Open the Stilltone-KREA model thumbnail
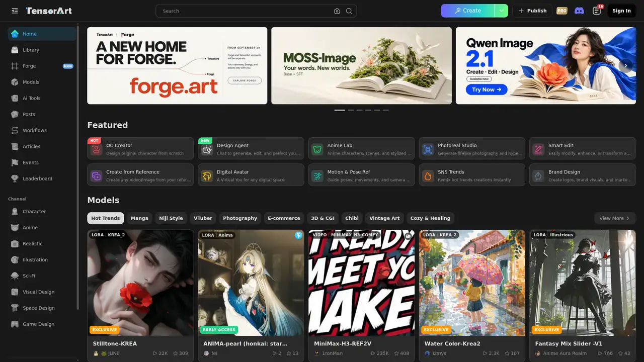This screenshot has height=362, width=644. [x=140, y=283]
